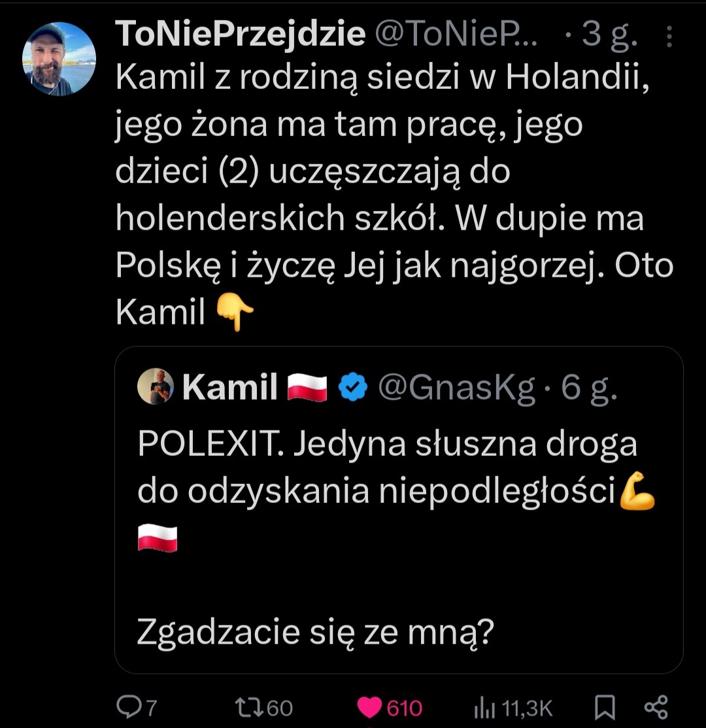Open Kamil's name in quoted tweet
This screenshot has height=728, width=706.
coord(230,387)
